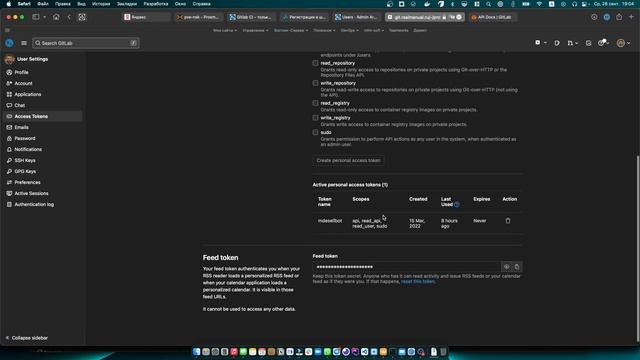Open merge requests dropdown in header

572,43
